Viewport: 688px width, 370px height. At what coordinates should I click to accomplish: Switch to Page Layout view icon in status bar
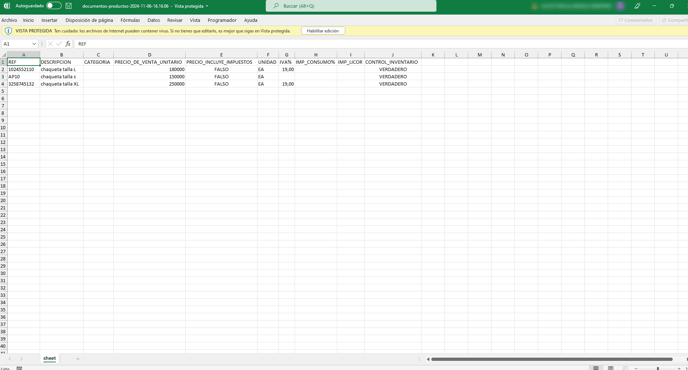(610, 368)
